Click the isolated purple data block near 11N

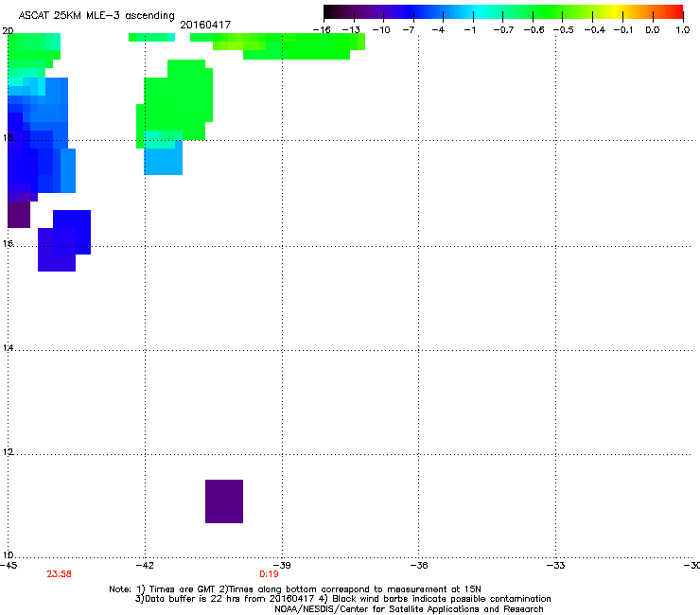(224, 501)
